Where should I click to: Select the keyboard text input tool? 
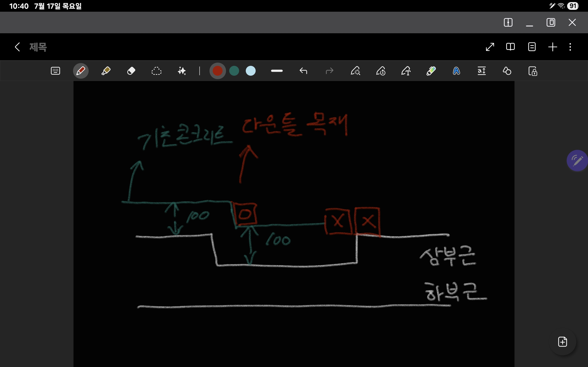[x=55, y=71]
